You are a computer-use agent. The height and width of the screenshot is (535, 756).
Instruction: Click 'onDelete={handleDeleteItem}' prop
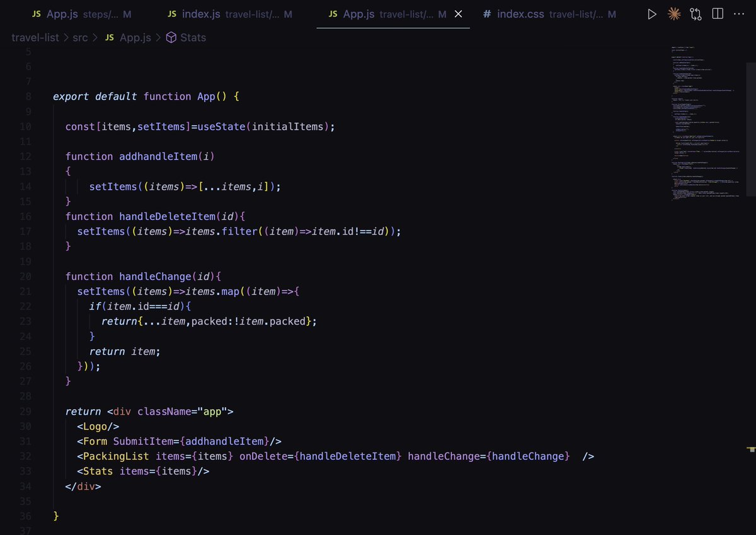pos(320,456)
